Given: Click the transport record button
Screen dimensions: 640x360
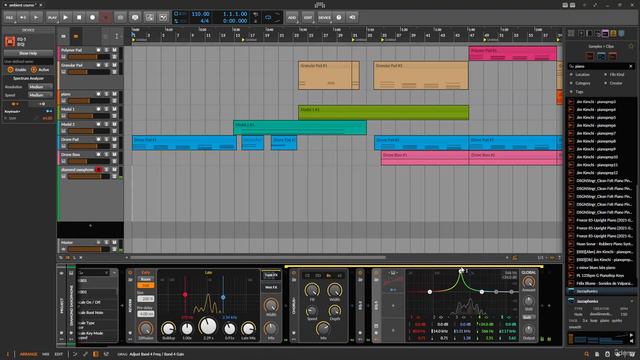Looking at the screenshot, I should pos(92,18).
